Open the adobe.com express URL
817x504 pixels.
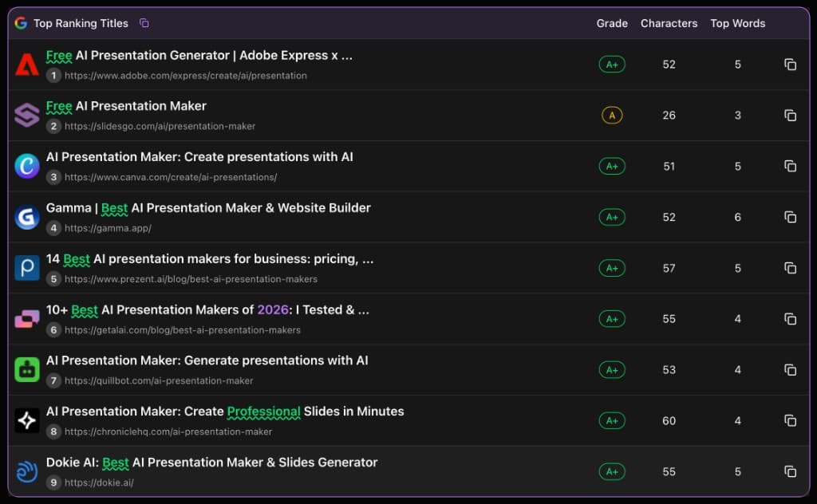(x=185, y=76)
